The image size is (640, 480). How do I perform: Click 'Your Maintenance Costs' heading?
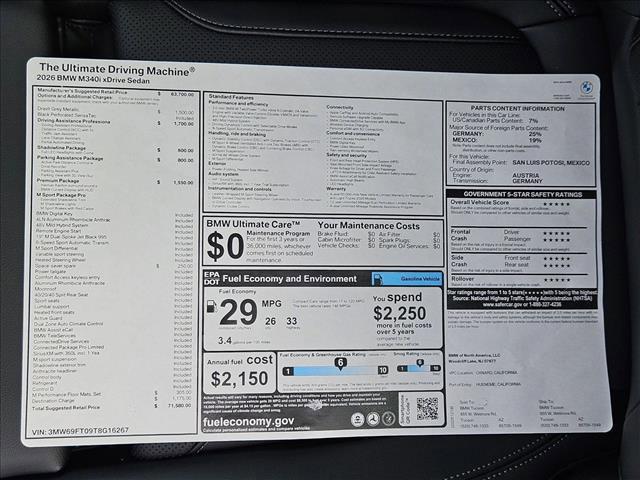(x=369, y=226)
